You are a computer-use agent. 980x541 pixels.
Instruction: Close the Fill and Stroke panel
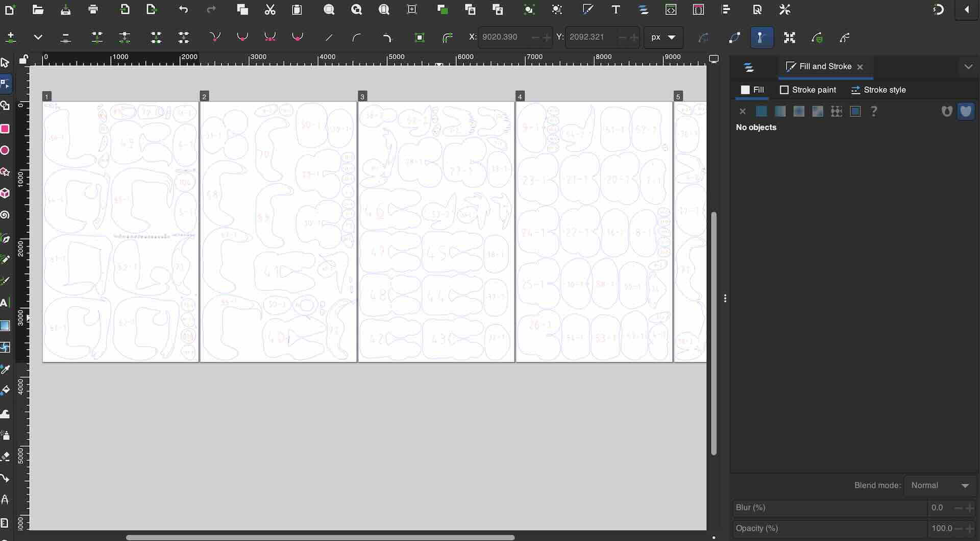[x=861, y=67]
